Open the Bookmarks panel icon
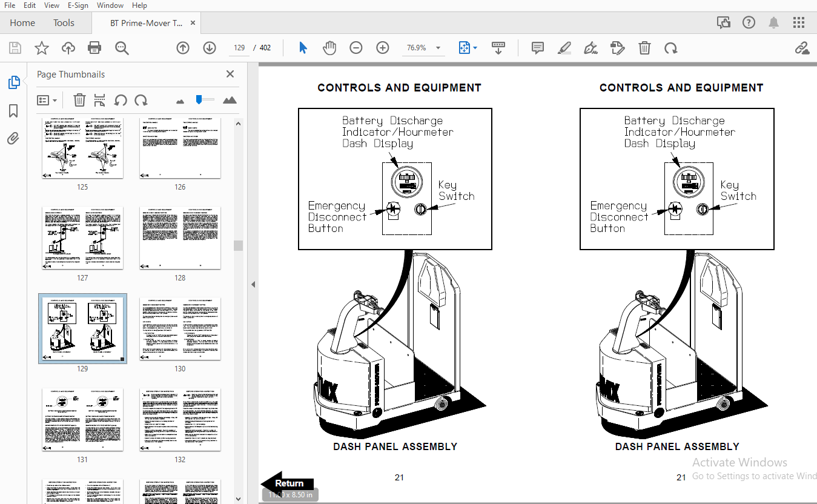Screen dimensions: 817x504 click(13, 111)
